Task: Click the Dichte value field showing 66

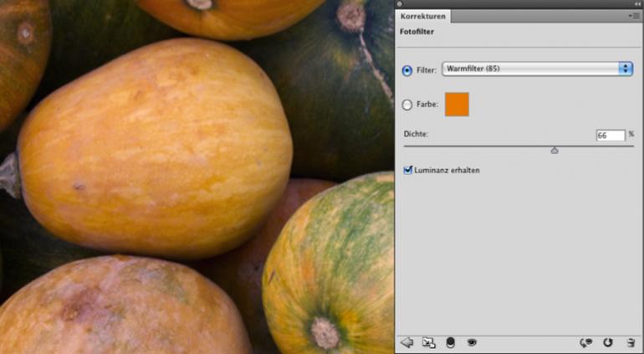Action: tap(611, 136)
